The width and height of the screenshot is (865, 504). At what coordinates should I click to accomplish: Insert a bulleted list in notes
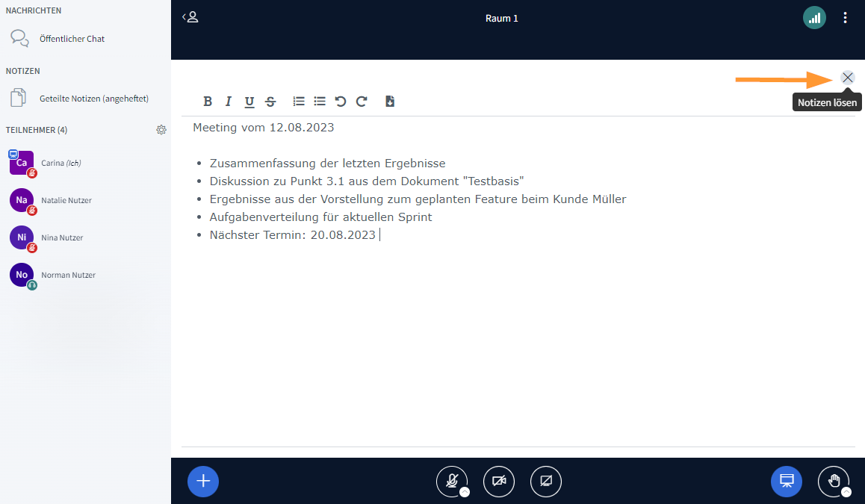click(320, 102)
